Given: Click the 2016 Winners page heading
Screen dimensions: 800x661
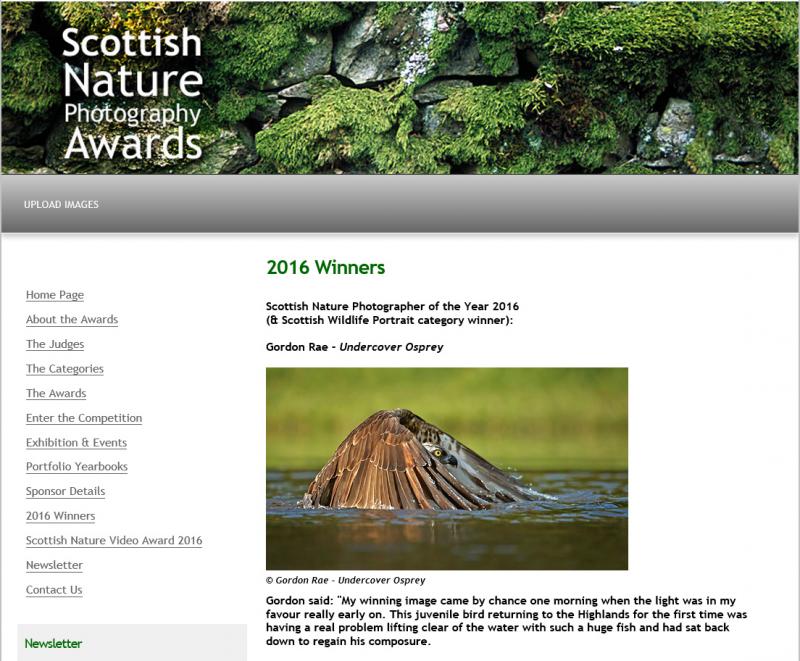Looking at the screenshot, I should point(325,267).
